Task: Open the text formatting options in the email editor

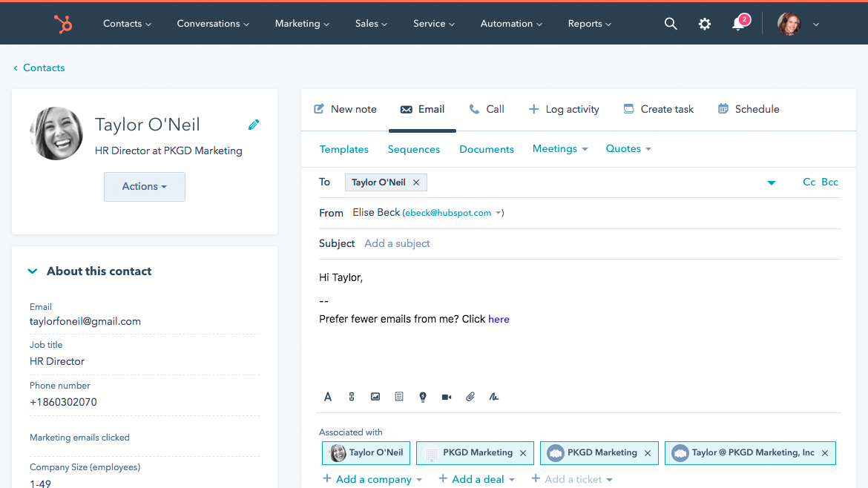Action: point(327,397)
